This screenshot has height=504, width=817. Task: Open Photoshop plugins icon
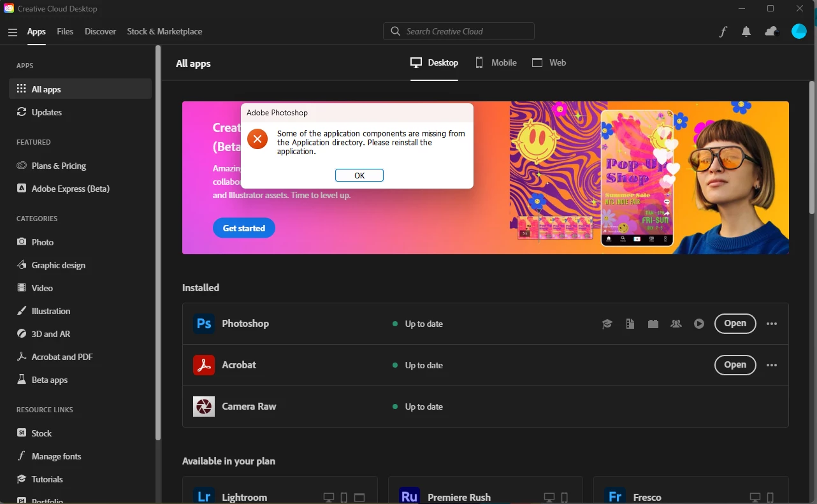click(x=653, y=324)
